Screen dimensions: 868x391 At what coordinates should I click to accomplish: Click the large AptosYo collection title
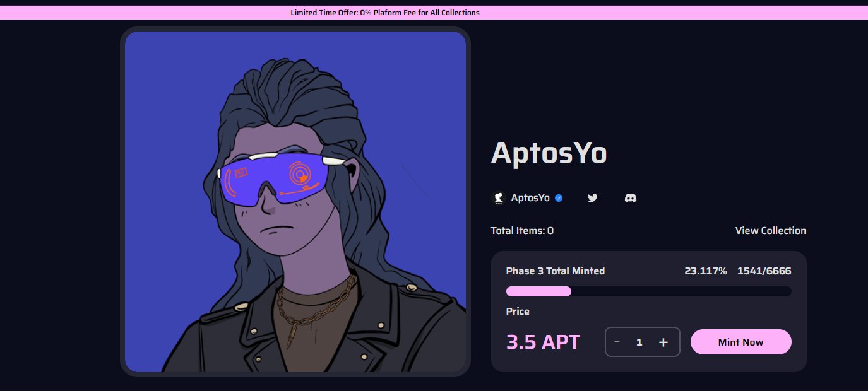(549, 152)
